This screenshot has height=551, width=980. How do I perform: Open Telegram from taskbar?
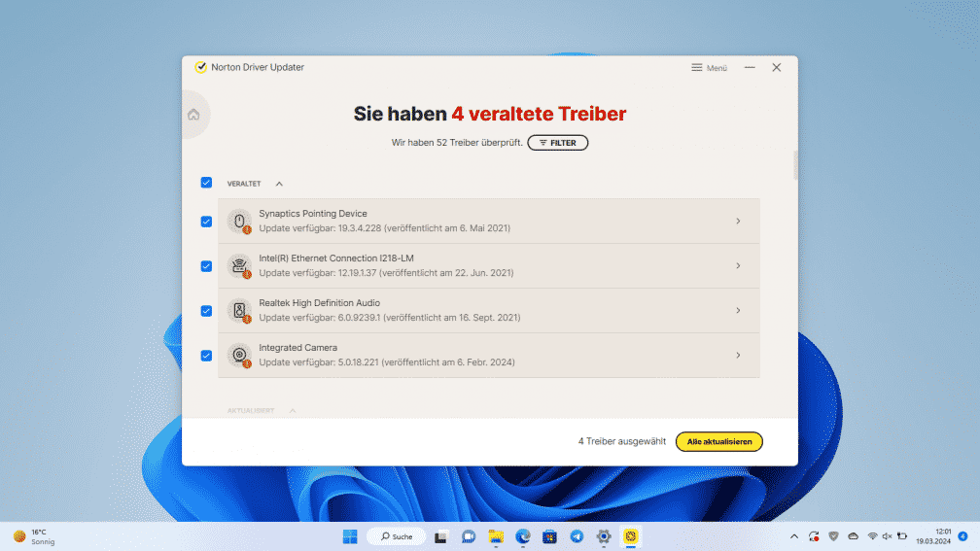(x=577, y=536)
